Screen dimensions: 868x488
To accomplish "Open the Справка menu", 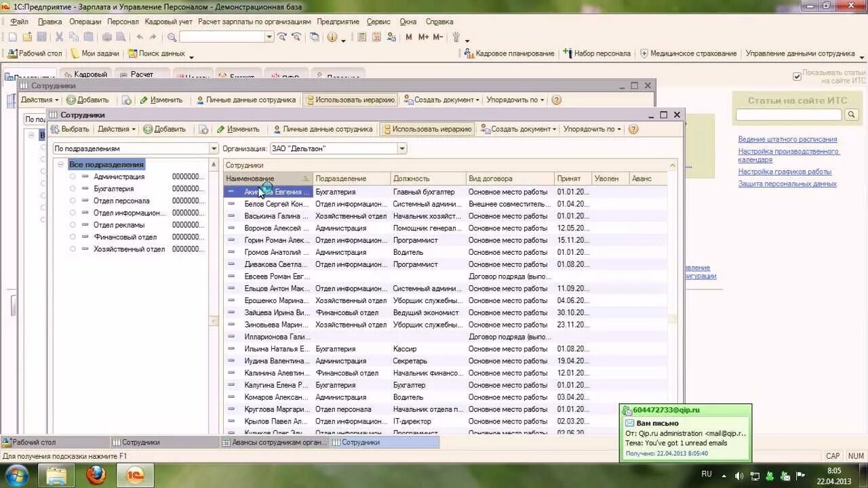I will tap(439, 22).
